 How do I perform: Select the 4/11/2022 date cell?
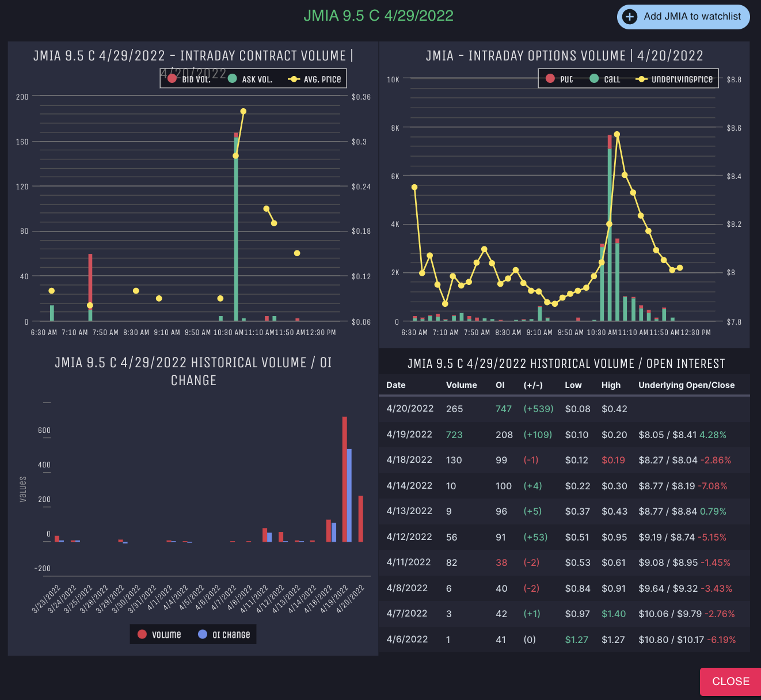[409, 562]
